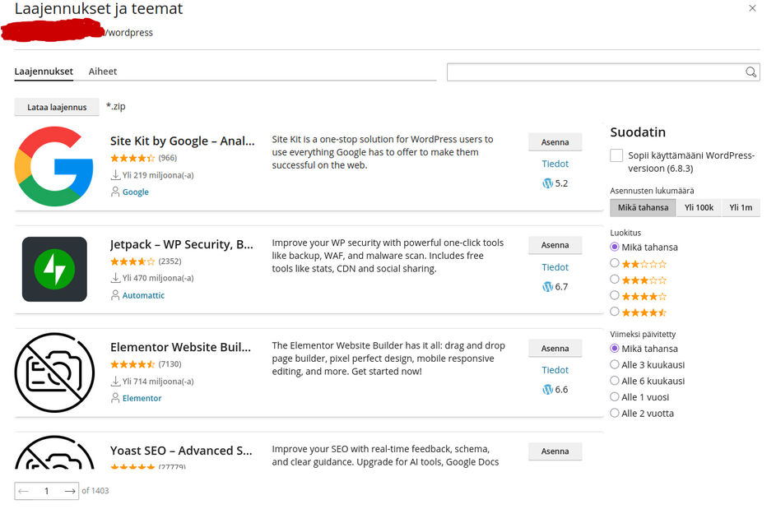Image resolution: width=776 pixels, height=532 pixels.
Task: Select the Alle 3 kuukausi option
Action: point(615,364)
